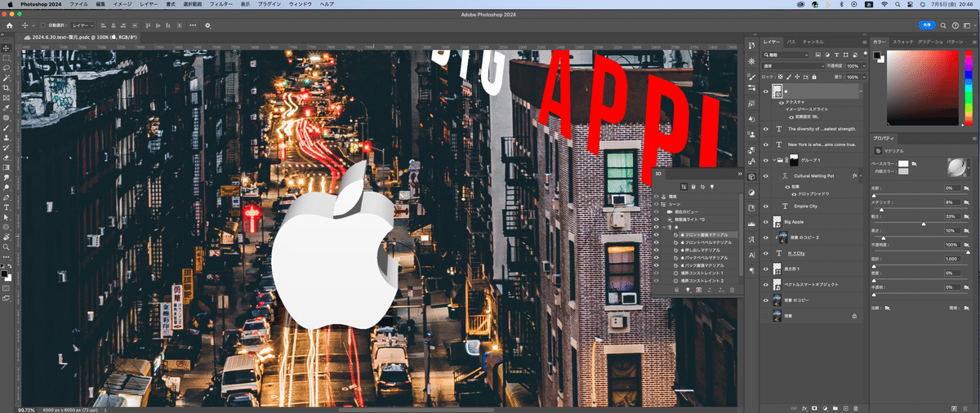Select the Lasso tool
This screenshot has height=413, width=980.
click(6, 69)
